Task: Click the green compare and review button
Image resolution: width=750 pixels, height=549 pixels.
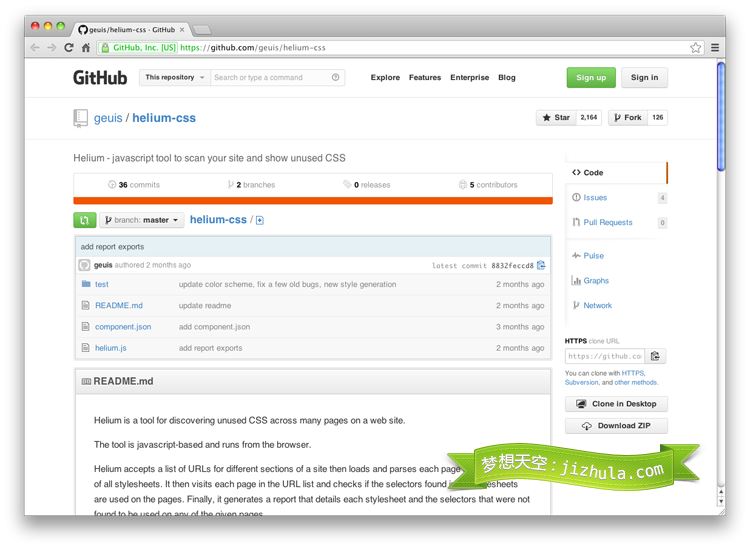Action: click(85, 220)
